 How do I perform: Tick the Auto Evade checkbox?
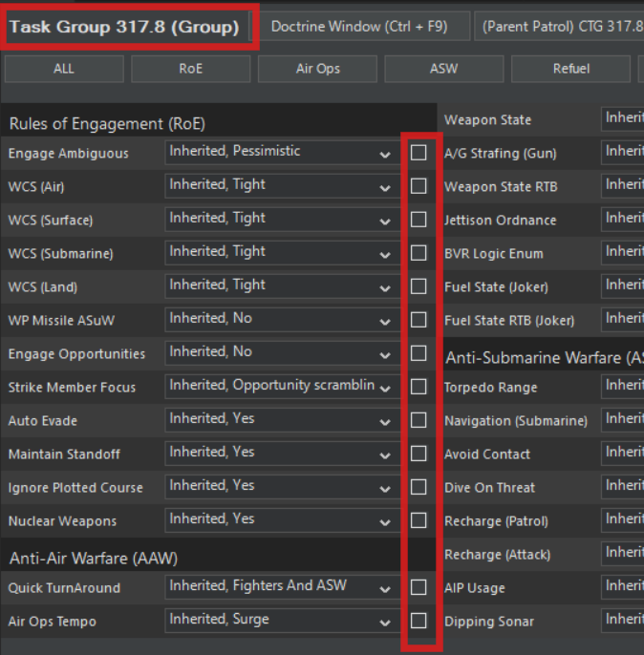pos(419,420)
